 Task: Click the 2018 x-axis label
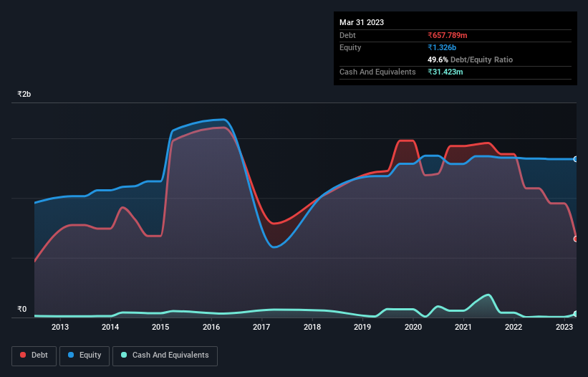312,327
